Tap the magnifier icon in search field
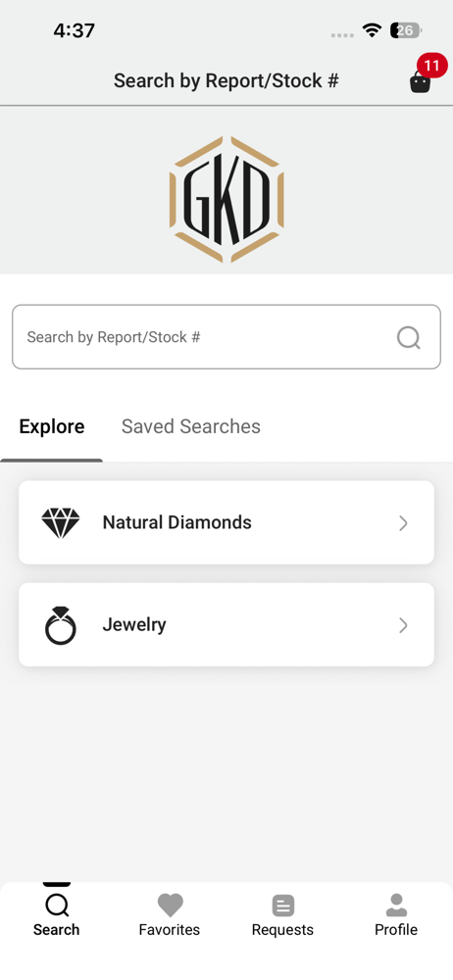 pyautogui.click(x=409, y=337)
